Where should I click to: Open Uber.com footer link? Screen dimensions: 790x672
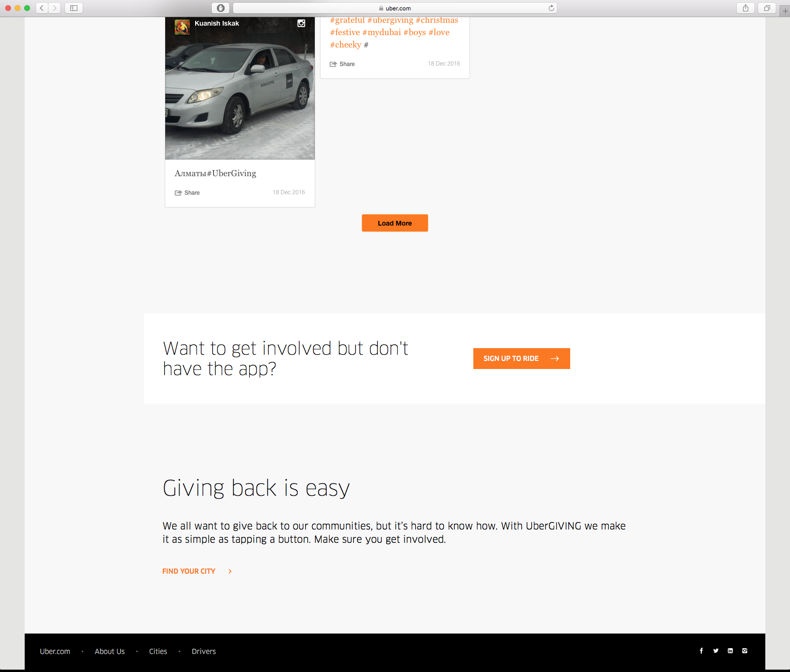pos(55,652)
